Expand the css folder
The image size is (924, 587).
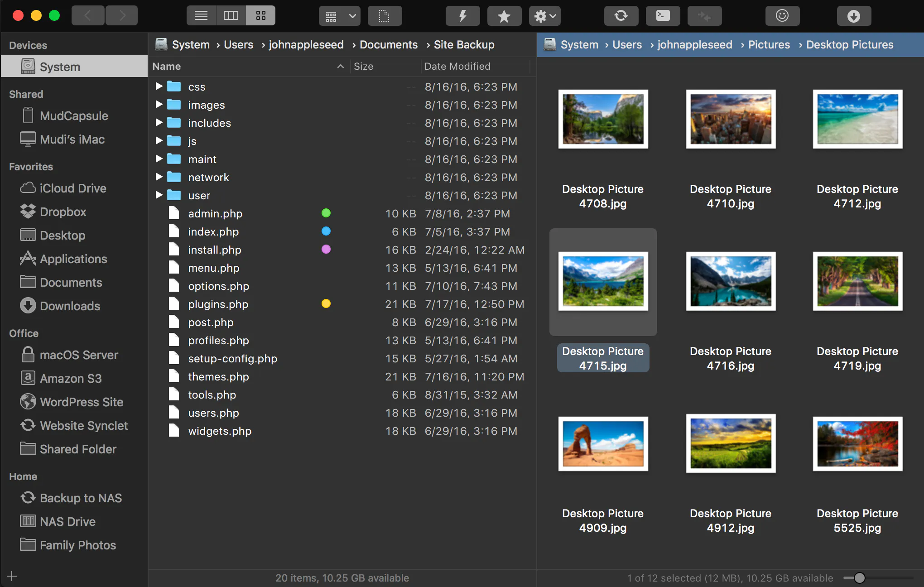[159, 86]
